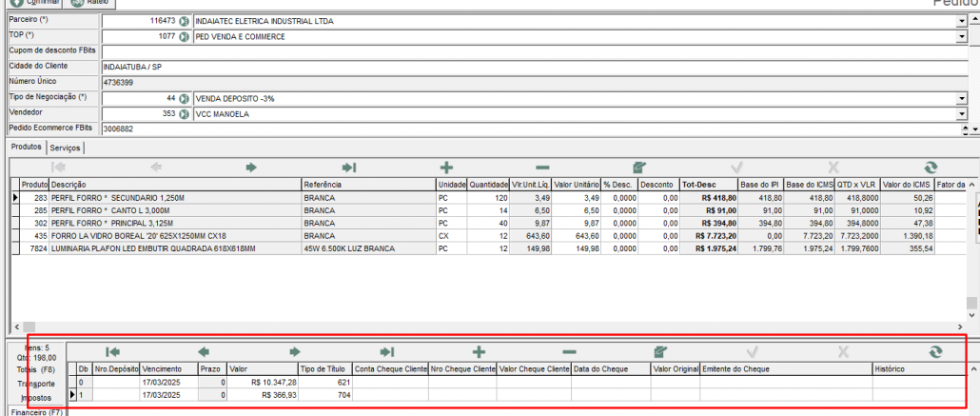Go to the last product record in Produtos toolbar
The height and width of the screenshot is (416, 980).
click(x=349, y=167)
